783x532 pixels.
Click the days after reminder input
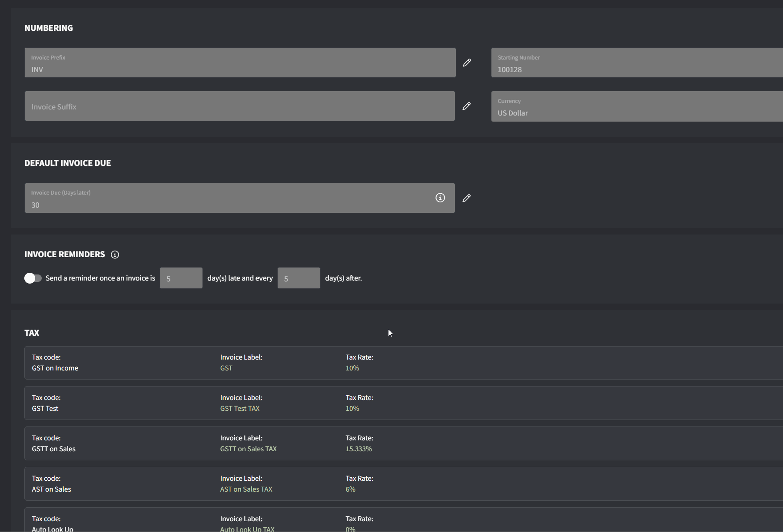click(x=299, y=278)
